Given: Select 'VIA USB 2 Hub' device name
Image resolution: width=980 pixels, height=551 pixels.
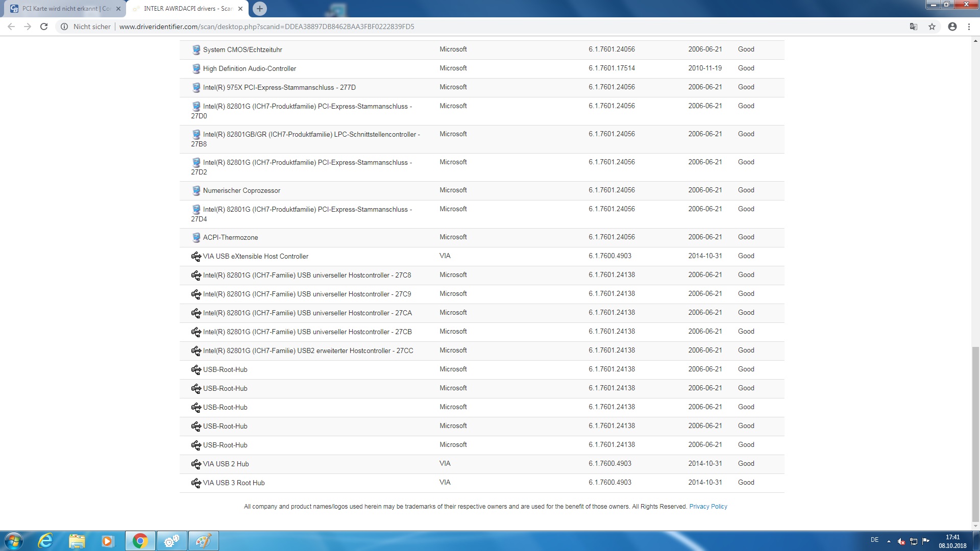Looking at the screenshot, I should 226,464.
